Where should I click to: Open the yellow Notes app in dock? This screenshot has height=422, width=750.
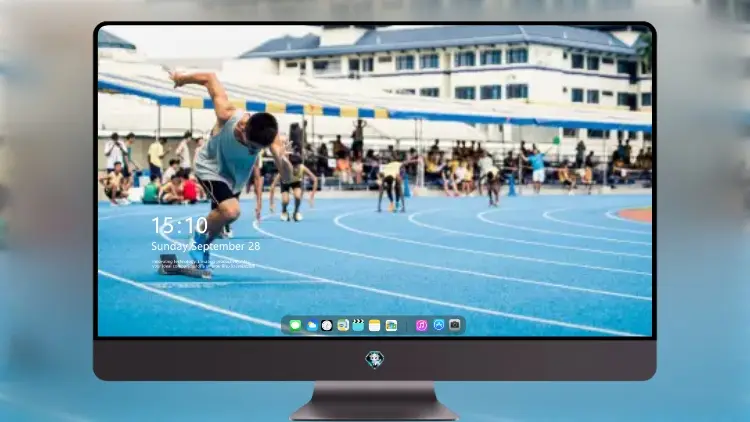[x=375, y=325]
